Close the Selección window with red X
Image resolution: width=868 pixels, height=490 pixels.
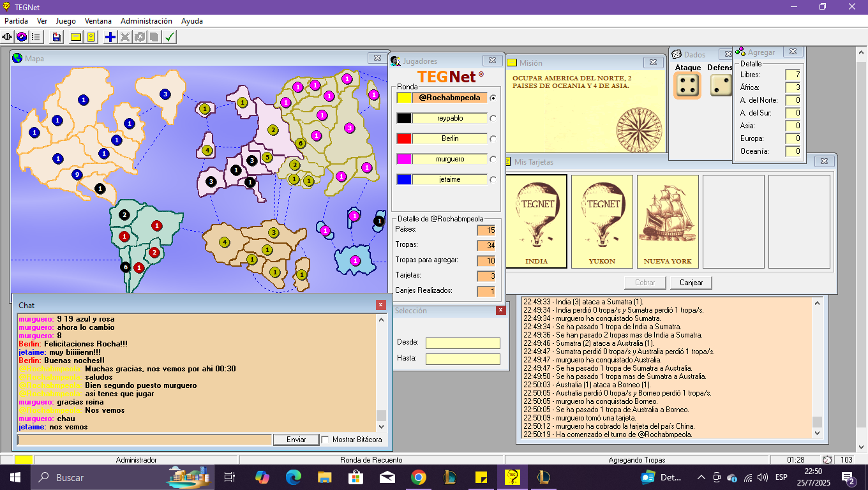[x=501, y=311]
